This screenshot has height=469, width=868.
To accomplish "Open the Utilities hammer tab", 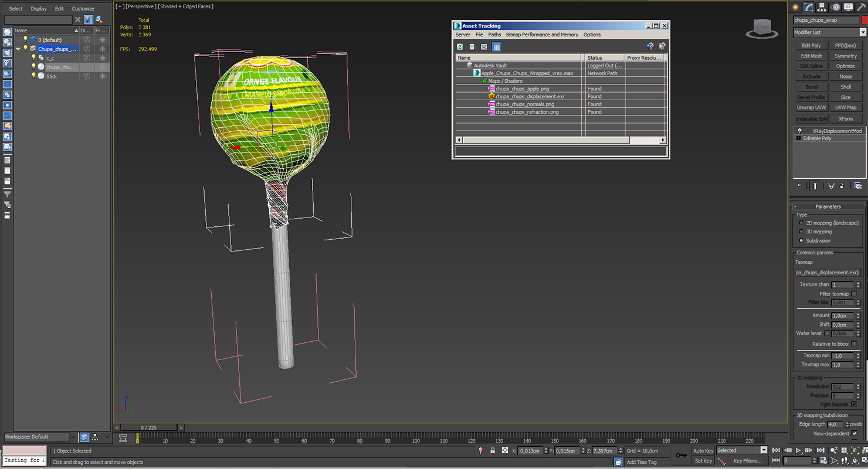I will pyautogui.click(x=862, y=7).
